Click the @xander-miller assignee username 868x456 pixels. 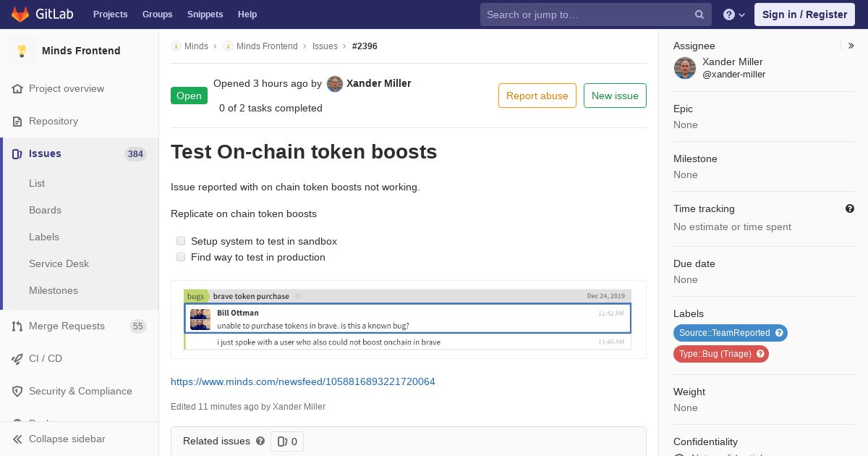733,75
